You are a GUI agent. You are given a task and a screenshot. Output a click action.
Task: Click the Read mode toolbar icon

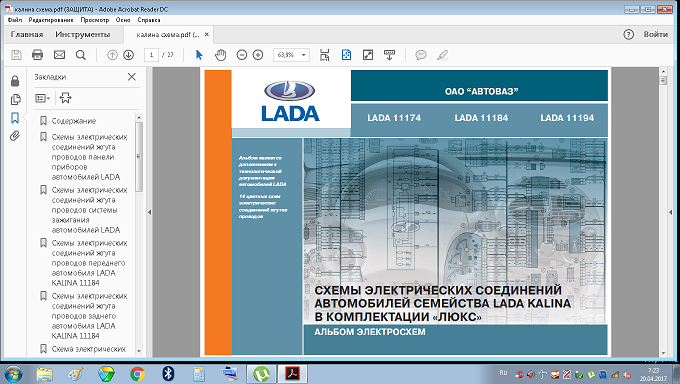[x=389, y=55]
